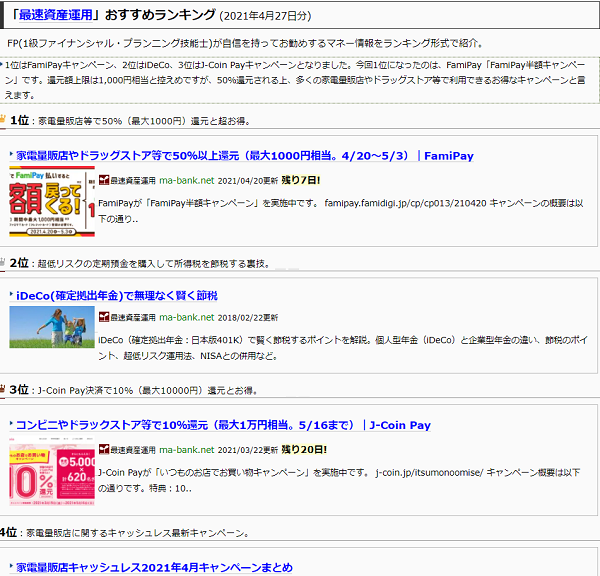600x576 pixels.
Task: Open the J-Coin Pay 10%還元 article link
Action: click(223, 425)
